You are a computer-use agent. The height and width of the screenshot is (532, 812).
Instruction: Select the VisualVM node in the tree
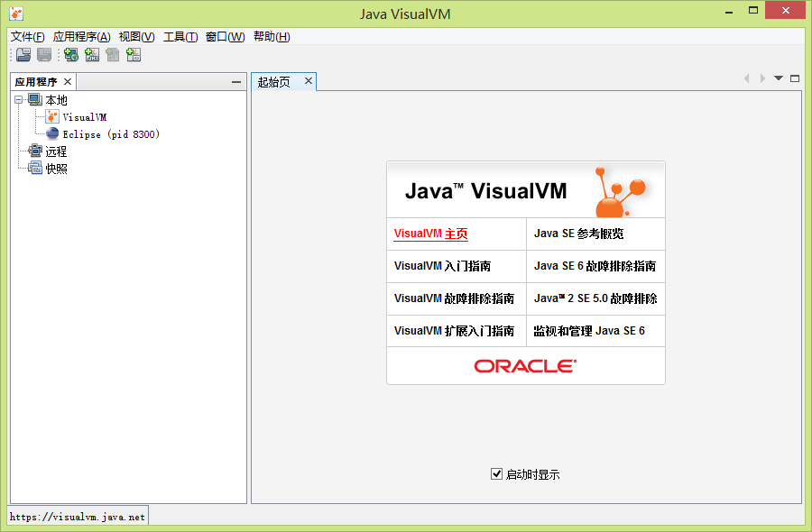pos(85,117)
